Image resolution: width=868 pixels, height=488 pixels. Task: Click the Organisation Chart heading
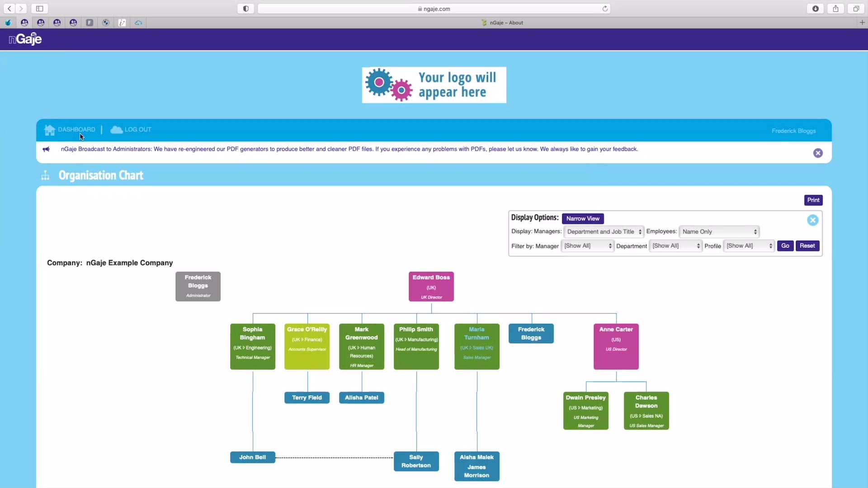(x=101, y=175)
